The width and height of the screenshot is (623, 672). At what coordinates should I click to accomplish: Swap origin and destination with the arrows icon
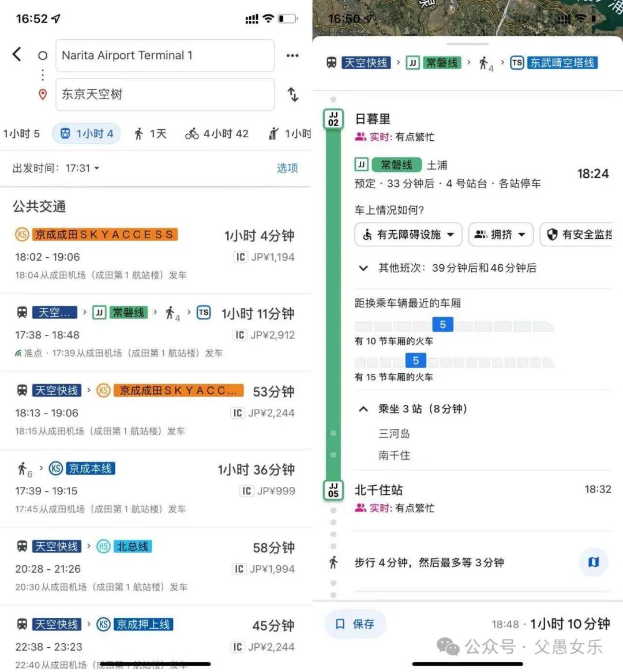[x=292, y=94]
